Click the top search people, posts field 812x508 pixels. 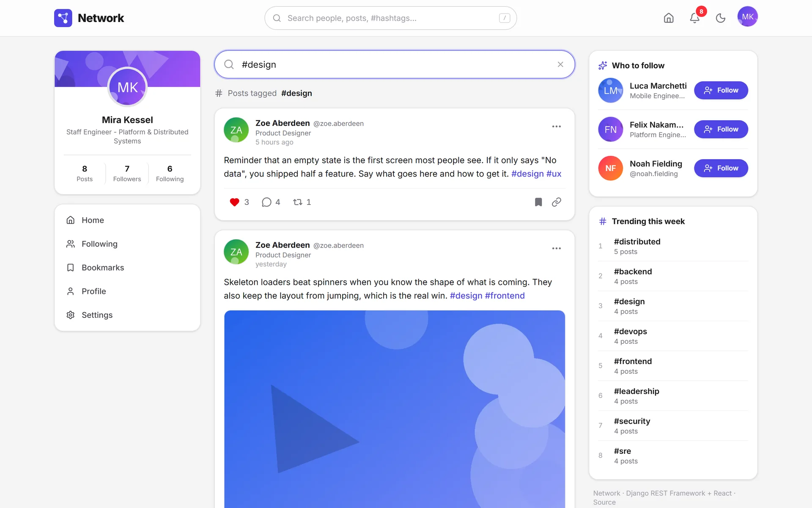pos(390,18)
